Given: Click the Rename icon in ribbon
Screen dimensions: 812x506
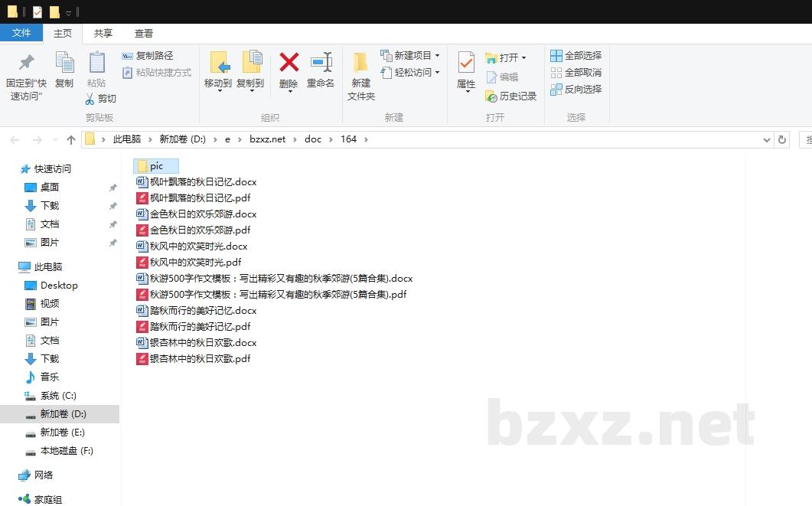Looking at the screenshot, I should pos(321,63).
